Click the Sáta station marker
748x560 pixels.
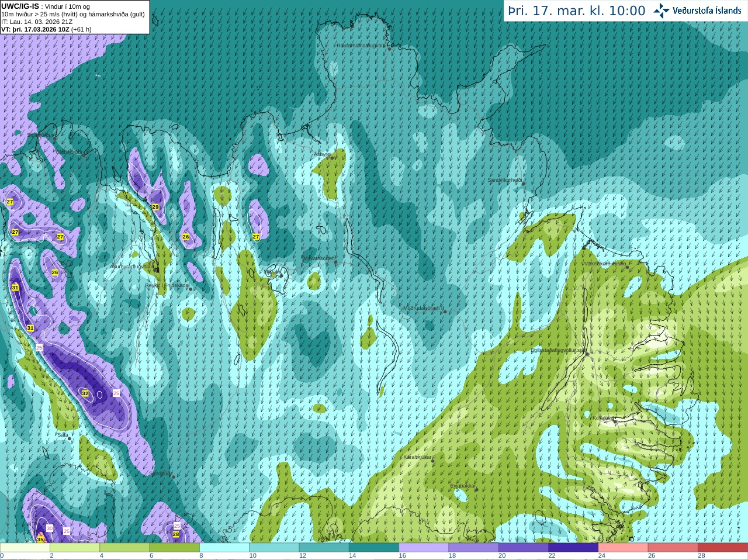coord(69,439)
